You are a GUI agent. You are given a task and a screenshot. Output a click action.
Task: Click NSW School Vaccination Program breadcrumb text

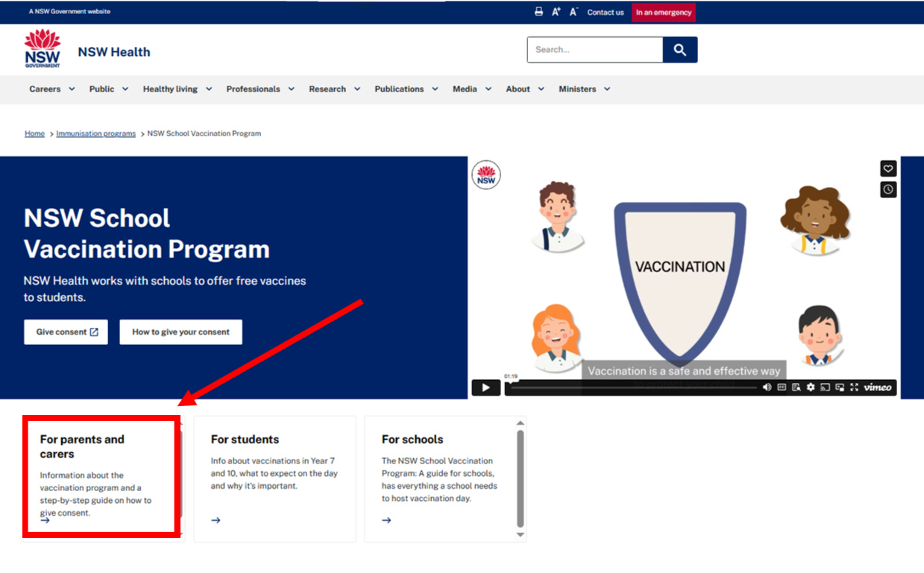click(204, 133)
